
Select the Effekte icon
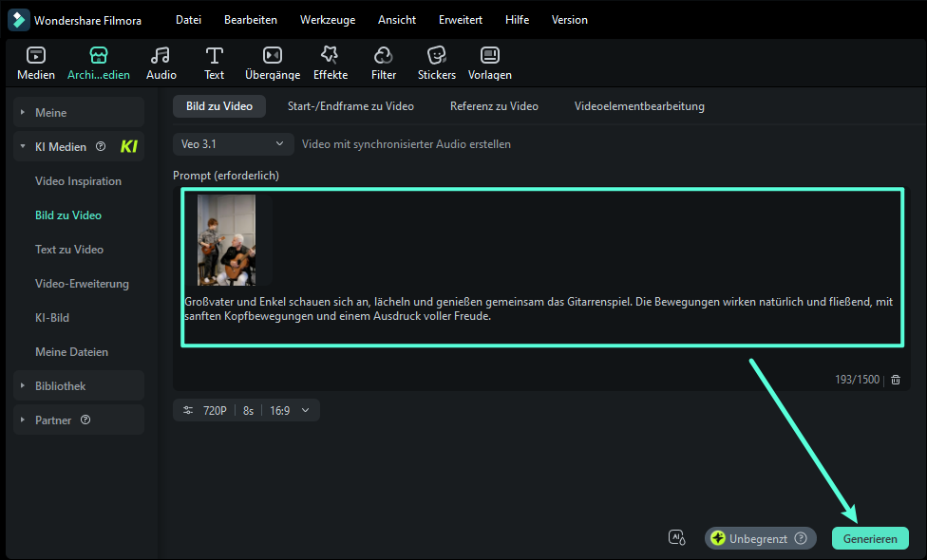click(x=330, y=56)
